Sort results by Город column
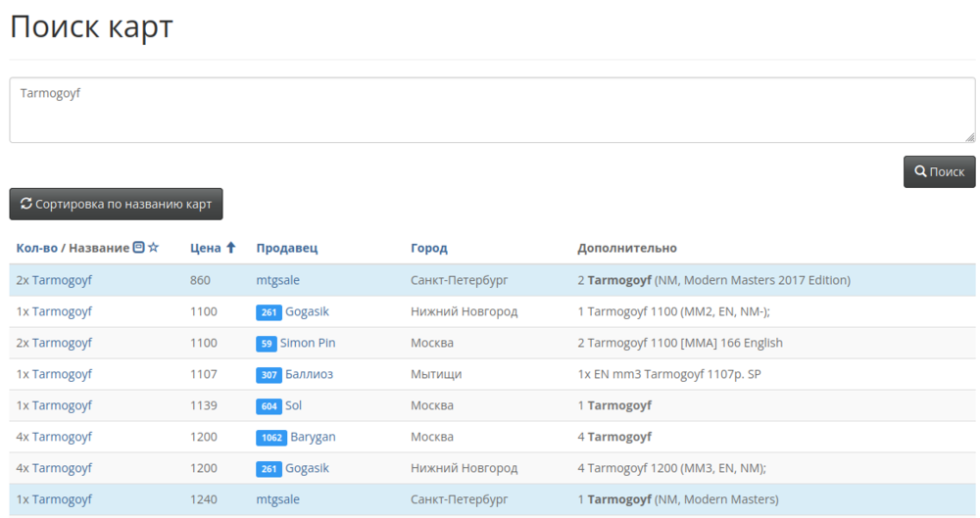The image size is (980, 518). tap(428, 248)
